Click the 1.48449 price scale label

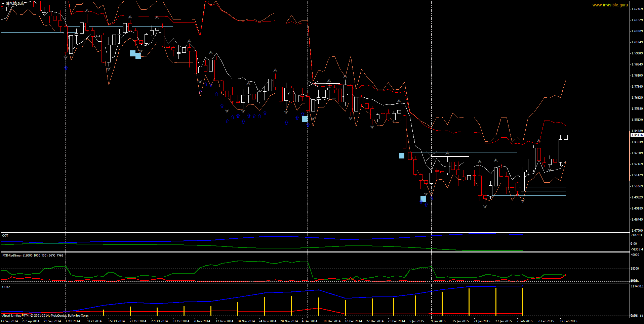(637, 220)
